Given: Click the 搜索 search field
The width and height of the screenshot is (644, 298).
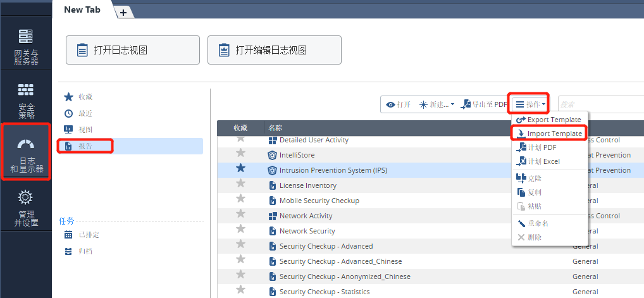Looking at the screenshot, I should pyautogui.click(x=600, y=105).
